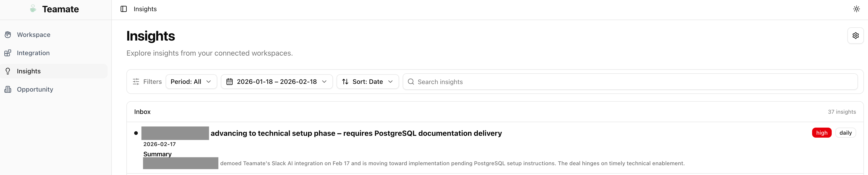Image resolution: width=868 pixels, height=175 pixels.
Task: Open the date range picker dropdown
Action: pyautogui.click(x=277, y=82)
